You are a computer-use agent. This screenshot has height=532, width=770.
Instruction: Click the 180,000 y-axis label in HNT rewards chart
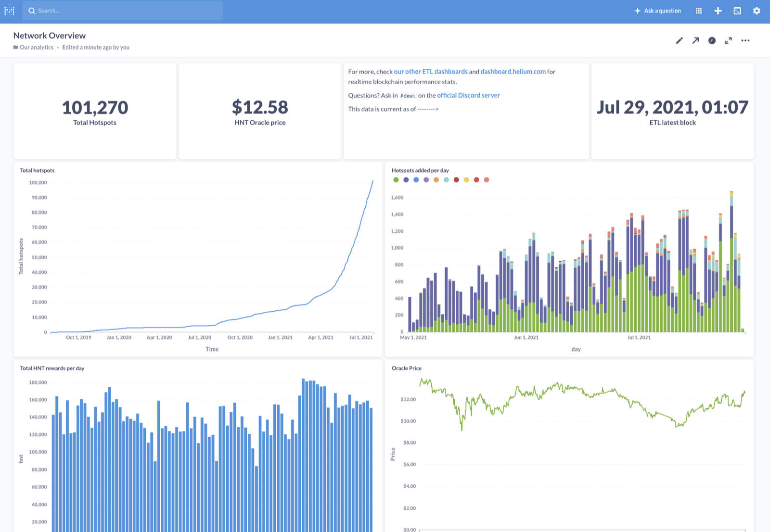38,382
